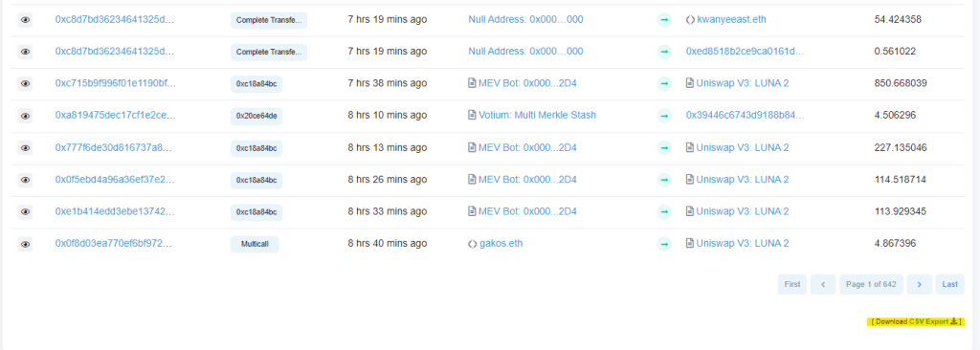Click contract icon beside Votium: Multi Merkle Stash
The height and width of the screenshot is (350, 980).
[x=473, y=115]
